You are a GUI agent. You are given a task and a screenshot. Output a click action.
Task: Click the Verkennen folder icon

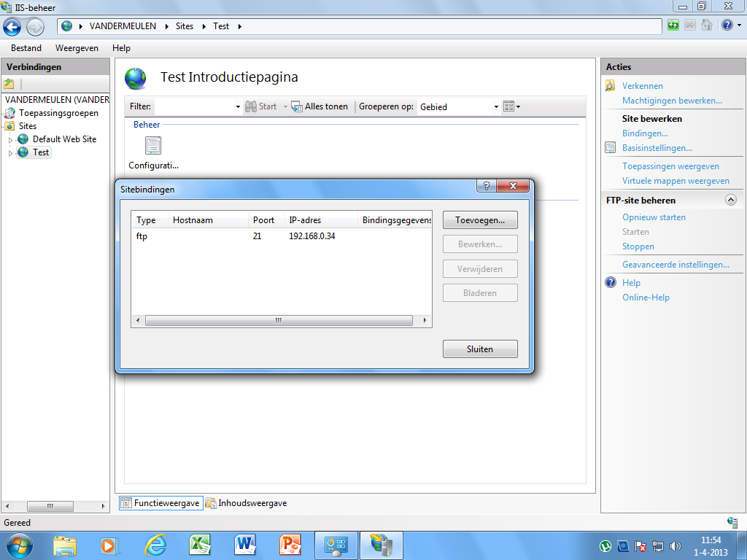click(x=611, y=86)
